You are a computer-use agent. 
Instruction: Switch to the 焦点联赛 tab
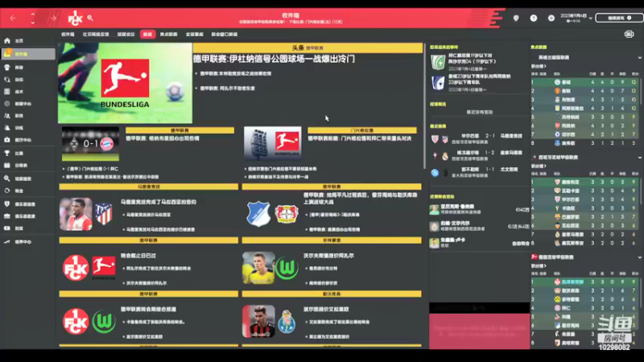(169, 35)
